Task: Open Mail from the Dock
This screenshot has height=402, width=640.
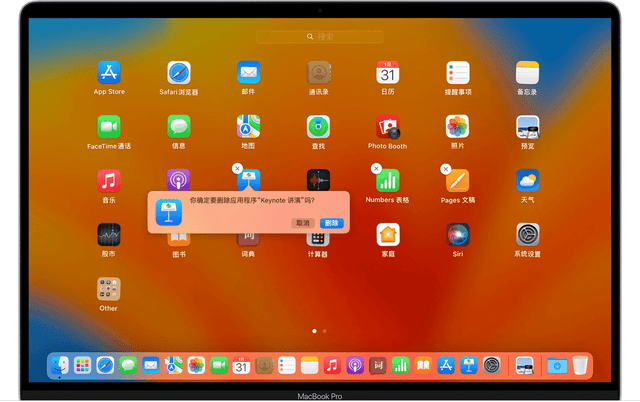Action: (151, 365)
